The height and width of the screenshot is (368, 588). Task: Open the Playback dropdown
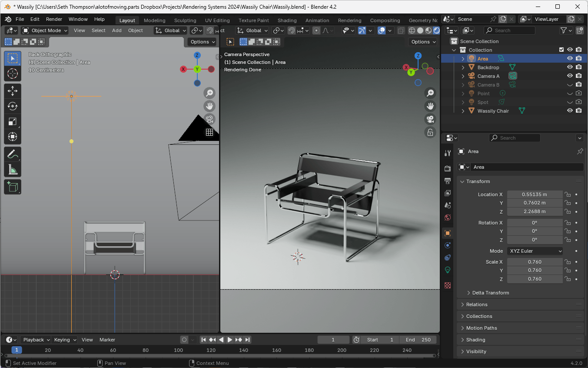tap(36, 340)
